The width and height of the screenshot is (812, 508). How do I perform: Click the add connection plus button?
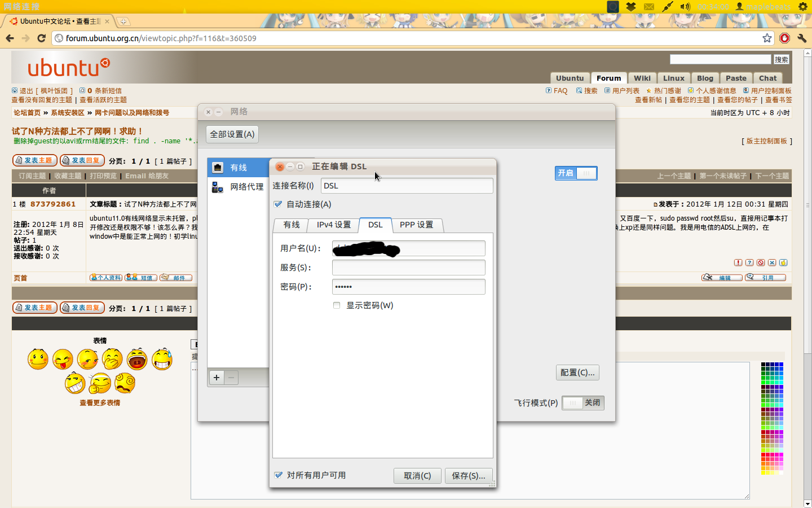(x=217, y=378)
